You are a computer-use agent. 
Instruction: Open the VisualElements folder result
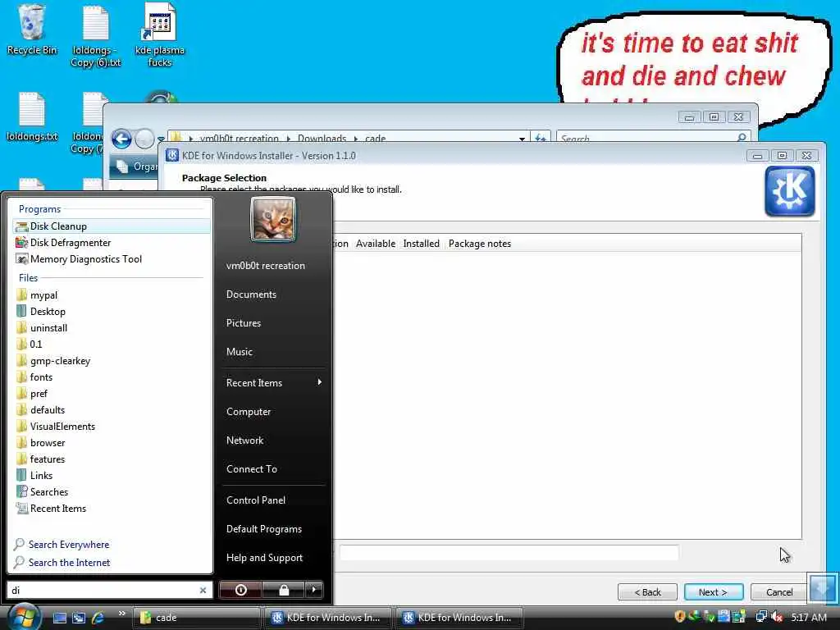111,427
